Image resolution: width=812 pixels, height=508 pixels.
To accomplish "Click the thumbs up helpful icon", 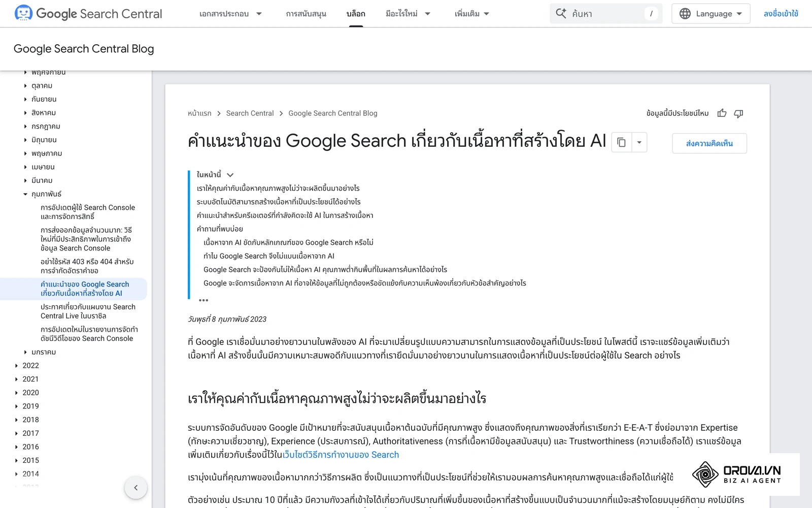I will [722, 113].
